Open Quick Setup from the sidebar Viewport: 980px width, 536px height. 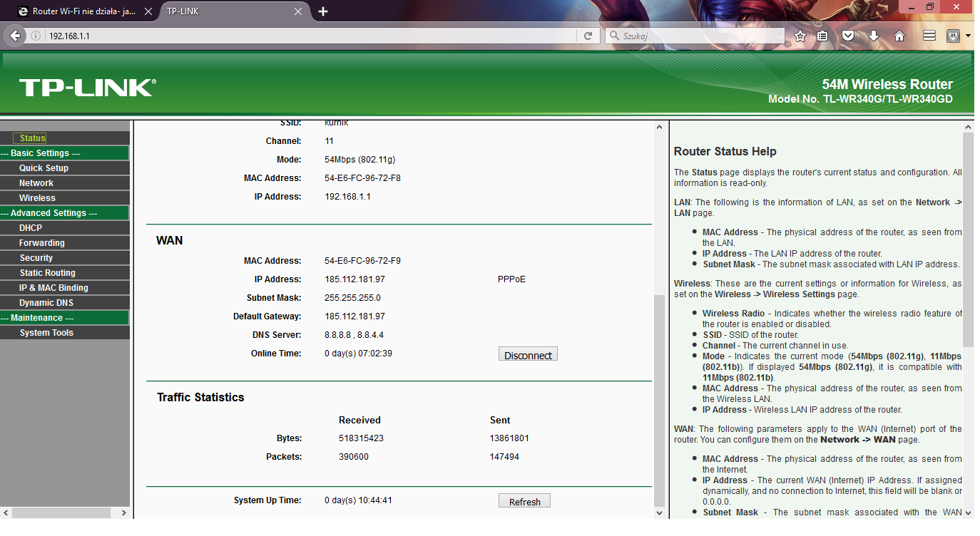pos(44,168)
